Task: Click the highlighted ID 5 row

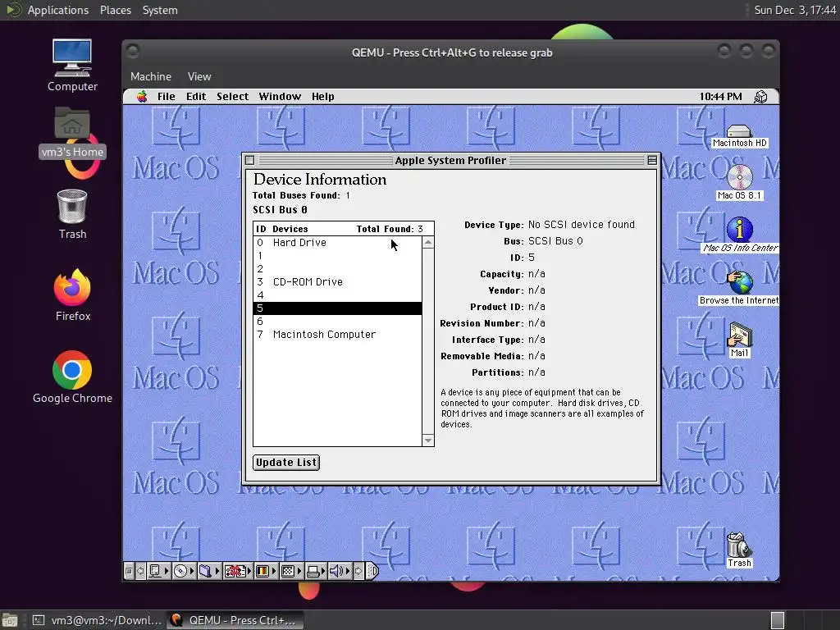Action: click(x=337, y=308)
